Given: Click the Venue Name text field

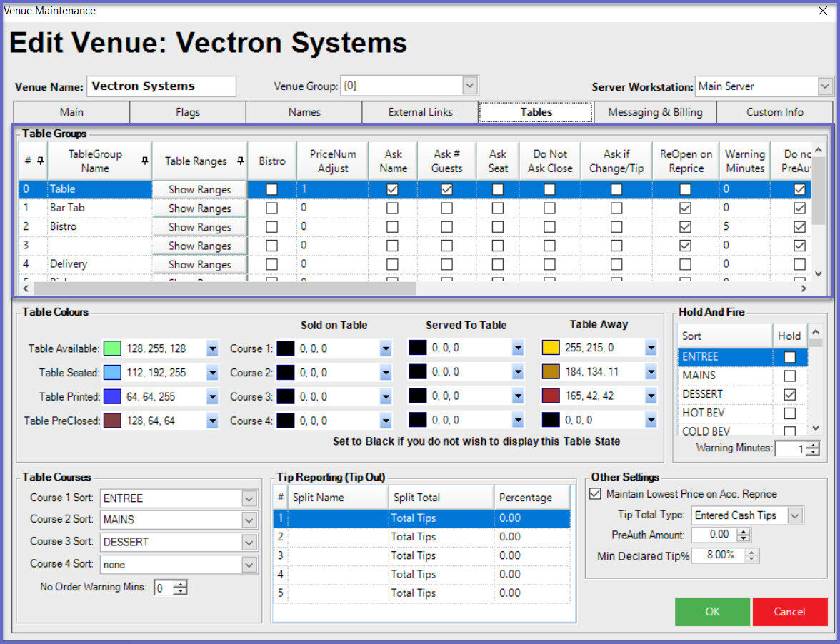Looking at the screenshot, I should pos(161,86).
